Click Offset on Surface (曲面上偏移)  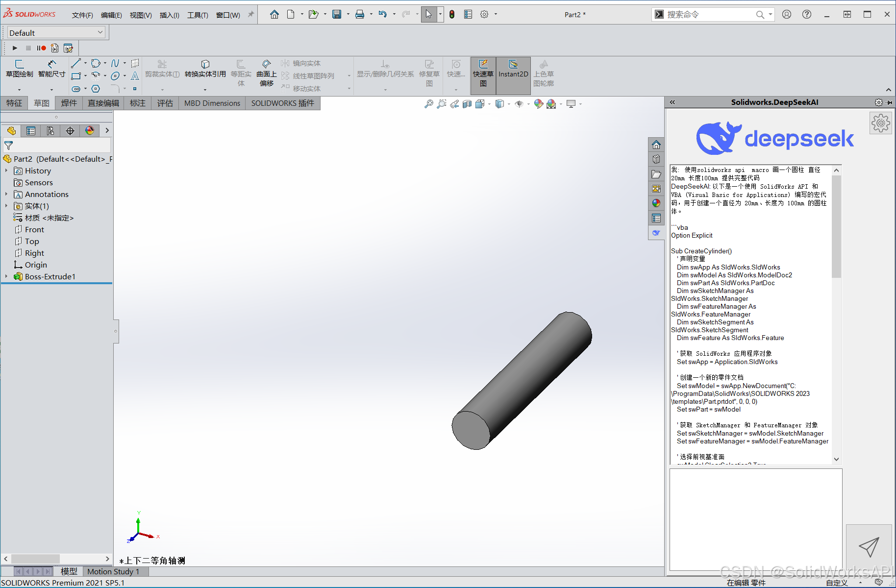266,73
